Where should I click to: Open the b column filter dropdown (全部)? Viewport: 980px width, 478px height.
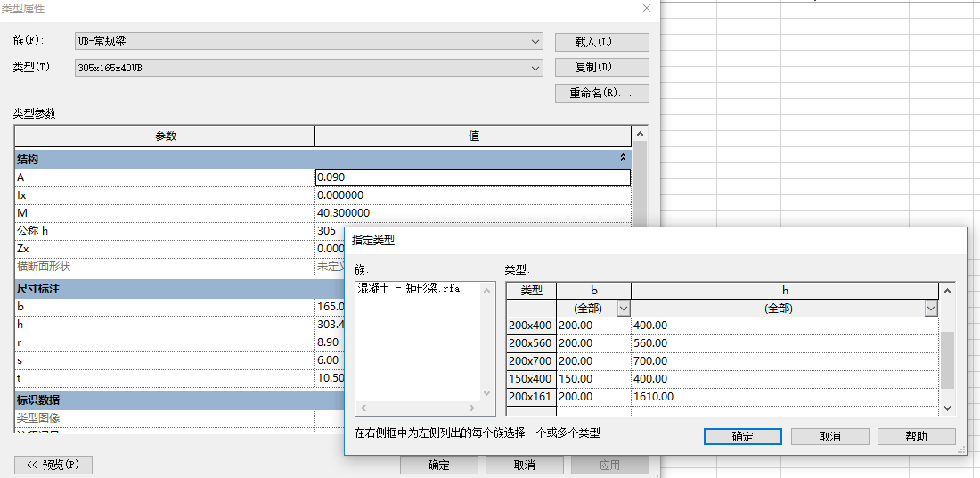pyautogui.click(x=623, y=309)
